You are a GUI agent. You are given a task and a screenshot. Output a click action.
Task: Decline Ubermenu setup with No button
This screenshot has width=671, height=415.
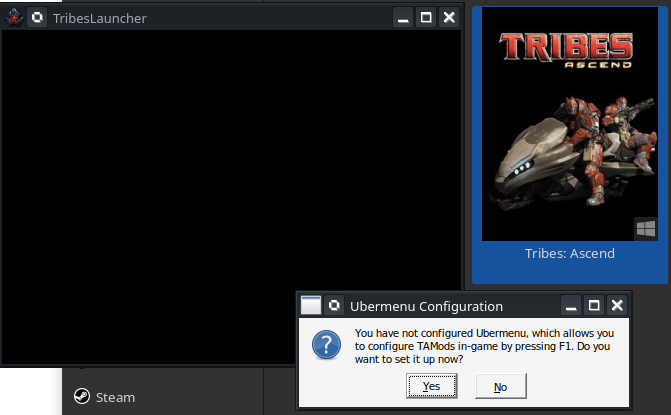500,386
